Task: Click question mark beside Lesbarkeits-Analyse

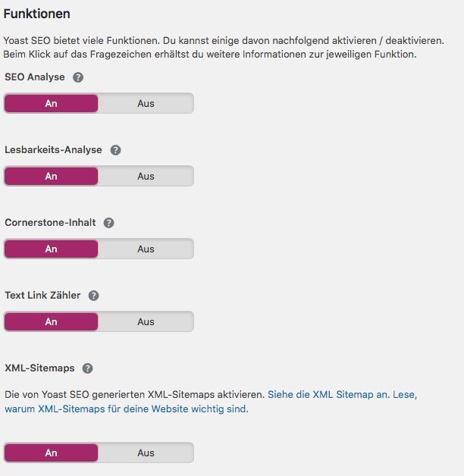Action: tap(115, 150)
